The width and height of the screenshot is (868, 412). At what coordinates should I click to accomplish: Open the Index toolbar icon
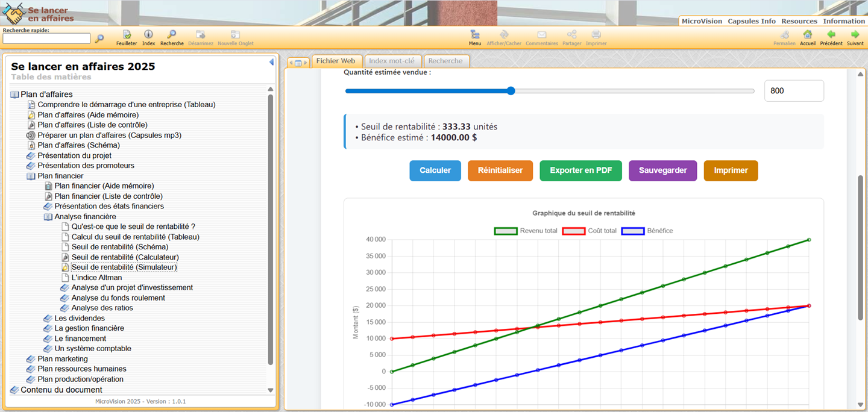[x=148, y=35]
